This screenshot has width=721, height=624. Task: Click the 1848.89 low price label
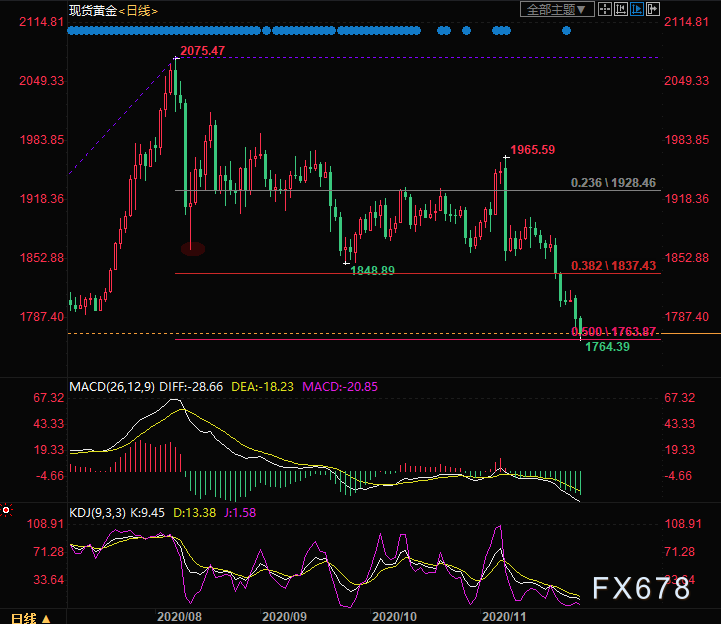(x=372, y=271)
